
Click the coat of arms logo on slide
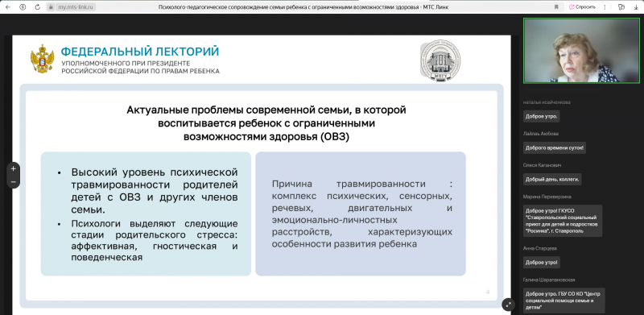pos(43,60)
